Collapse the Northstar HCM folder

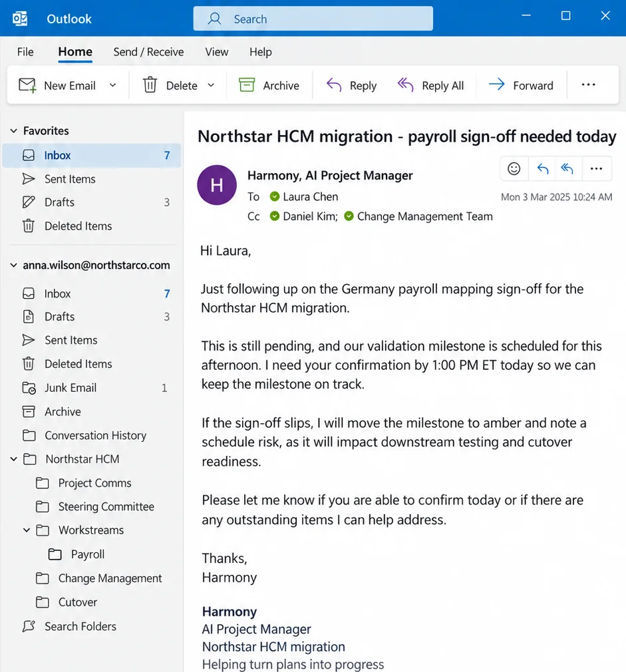[14, 459]
